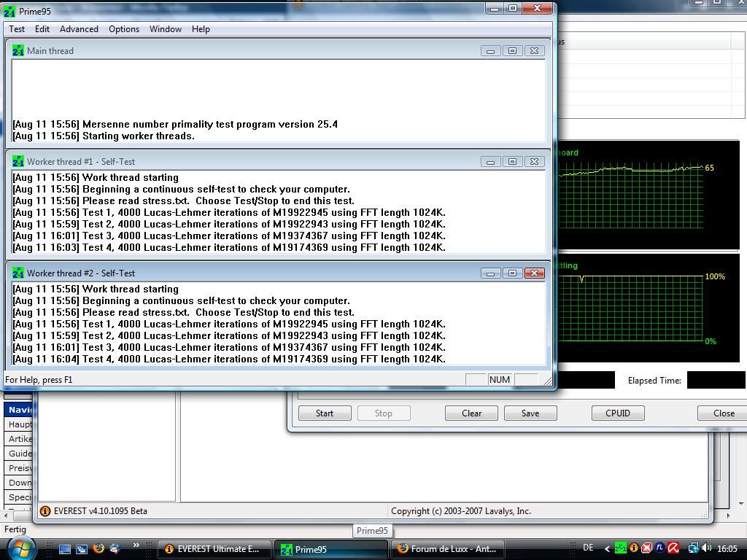
Task: Click Clear in the stability test window
Action: click(472, 413)
